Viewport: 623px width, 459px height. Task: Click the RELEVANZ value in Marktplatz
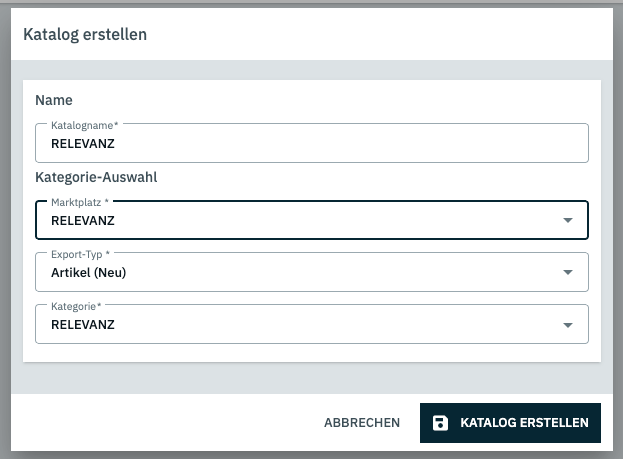point(82,220)
